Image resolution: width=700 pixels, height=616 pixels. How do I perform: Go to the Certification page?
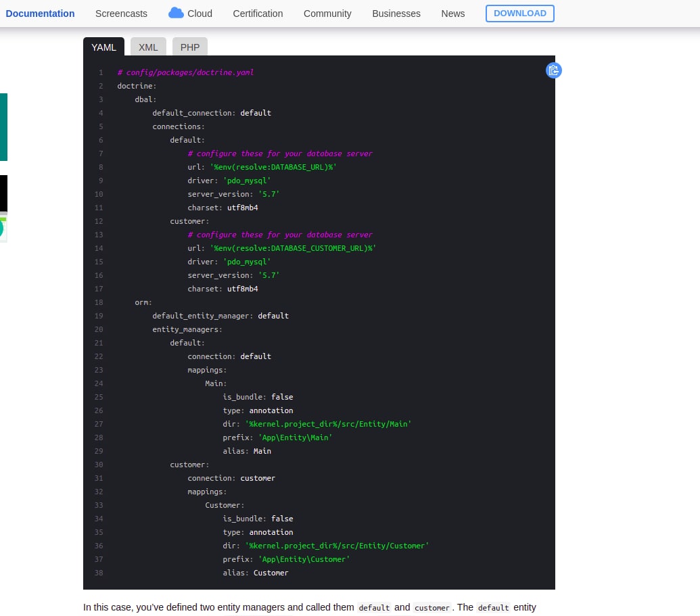point(258,14)
